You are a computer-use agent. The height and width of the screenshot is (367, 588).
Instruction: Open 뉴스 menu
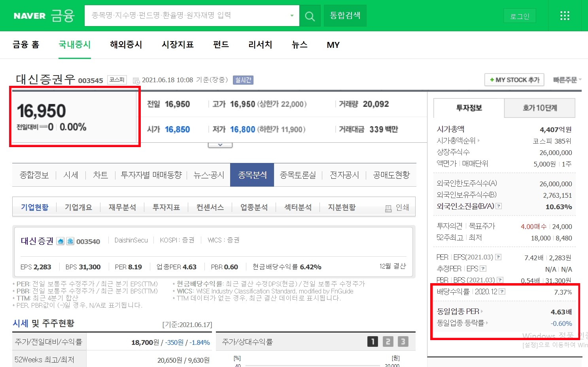pos(299,45)
